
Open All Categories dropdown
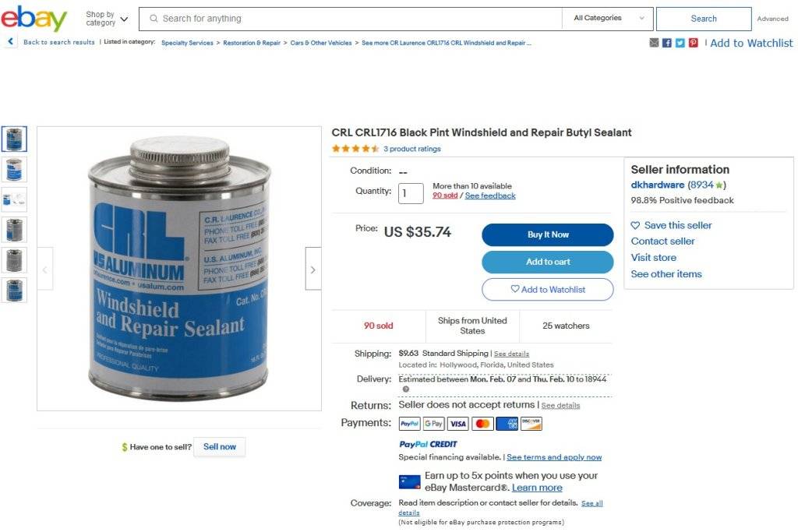click(x=608, y=19)
